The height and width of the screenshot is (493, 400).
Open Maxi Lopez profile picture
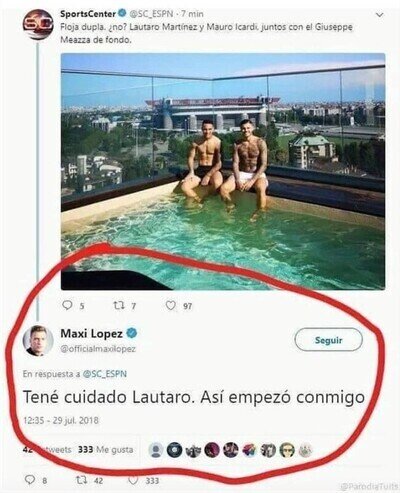(38, 340)
